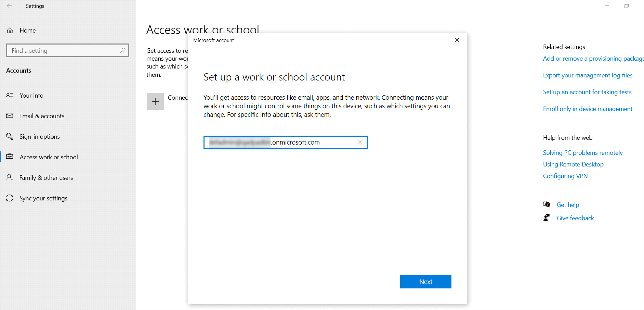Screen dimensions: 644x310
Task: Open Solving PC problems remotely help link
Action: [x=582, y=153]
